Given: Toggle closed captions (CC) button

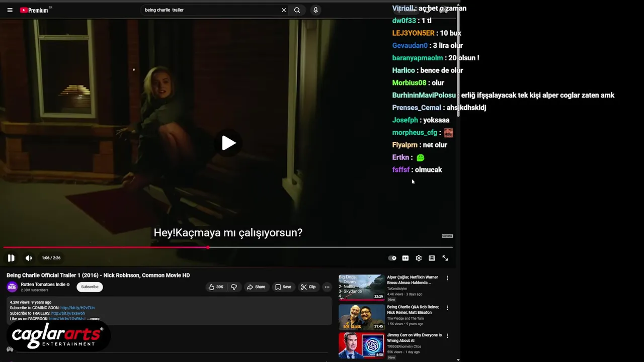Looking at the screenshot, I should point(406,258).
